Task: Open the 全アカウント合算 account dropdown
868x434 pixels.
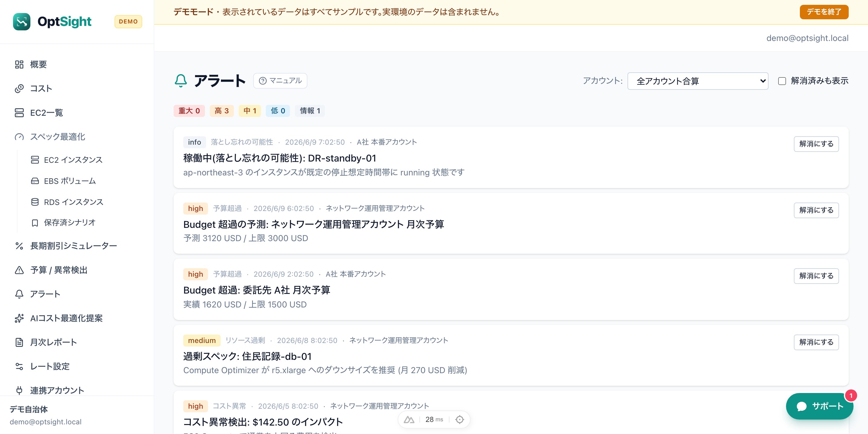Action: [x=698, y=81]
